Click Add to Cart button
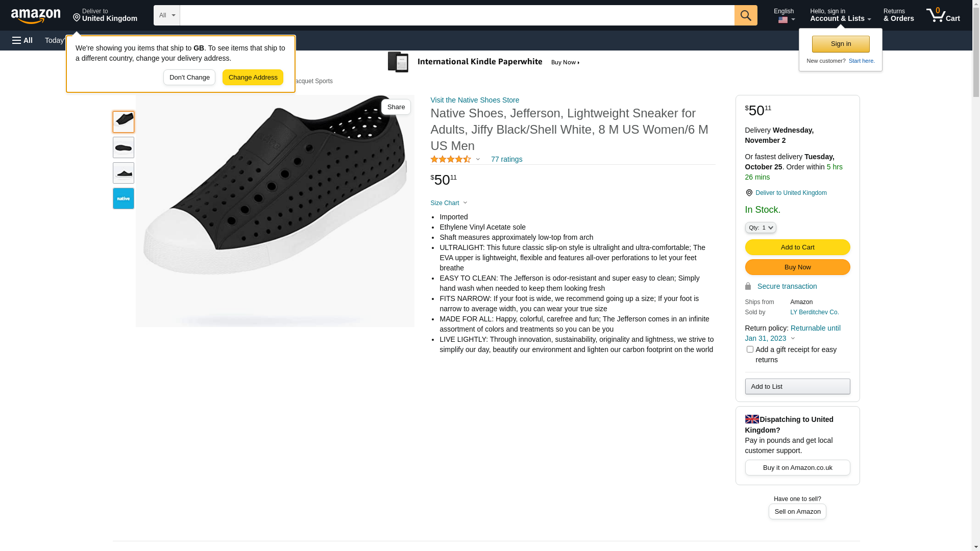The height and width of the screenshot is (551, 980). coord(797,247)
